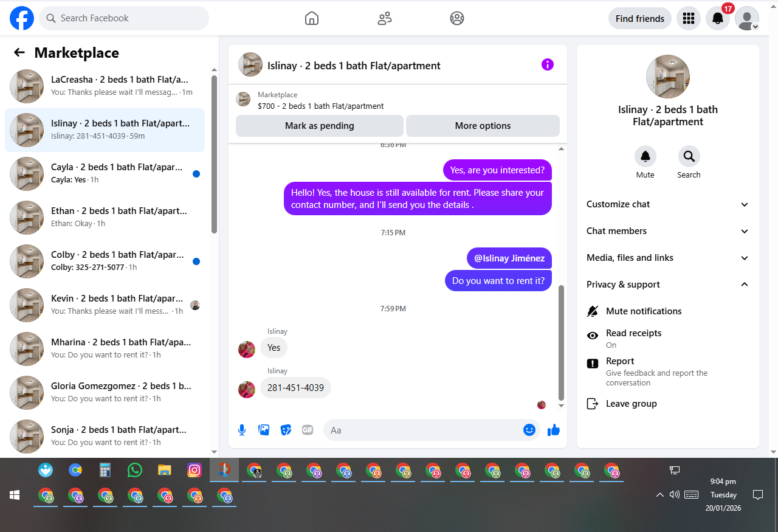
Task: Open the $700 Marketplace listing link
Action: (x=320, y=106)
